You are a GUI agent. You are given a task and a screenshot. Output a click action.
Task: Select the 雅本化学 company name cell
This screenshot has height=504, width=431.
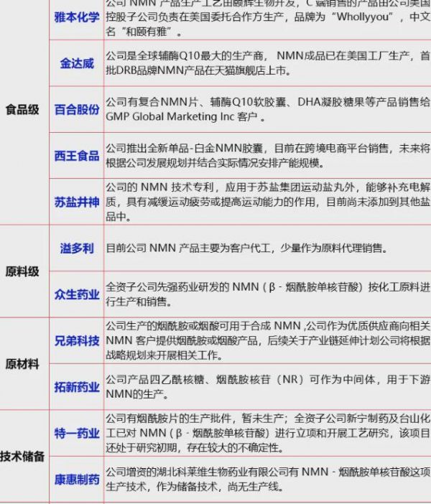(x=77, y=17)
